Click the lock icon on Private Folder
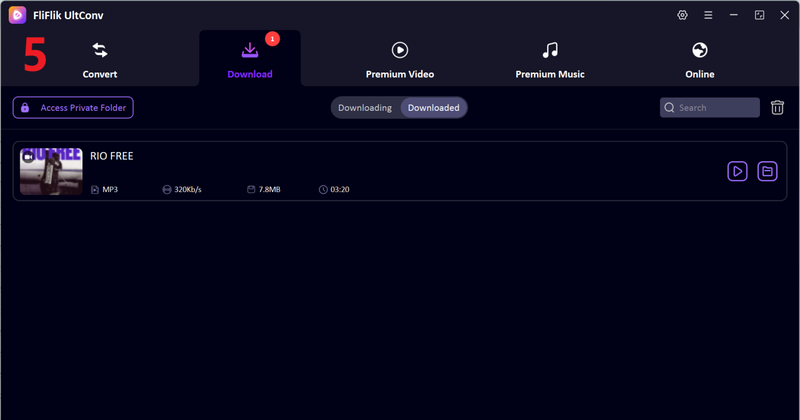This screenshot has width=800, height=420. pos(25,108)
